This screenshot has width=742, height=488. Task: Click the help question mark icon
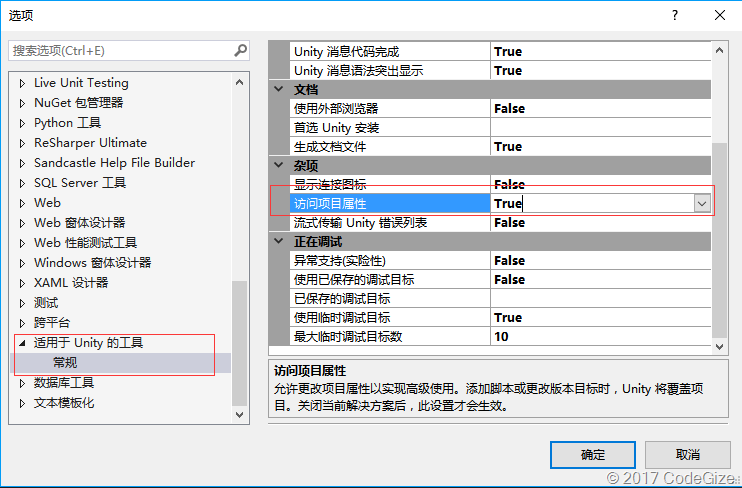click(674, 15)
